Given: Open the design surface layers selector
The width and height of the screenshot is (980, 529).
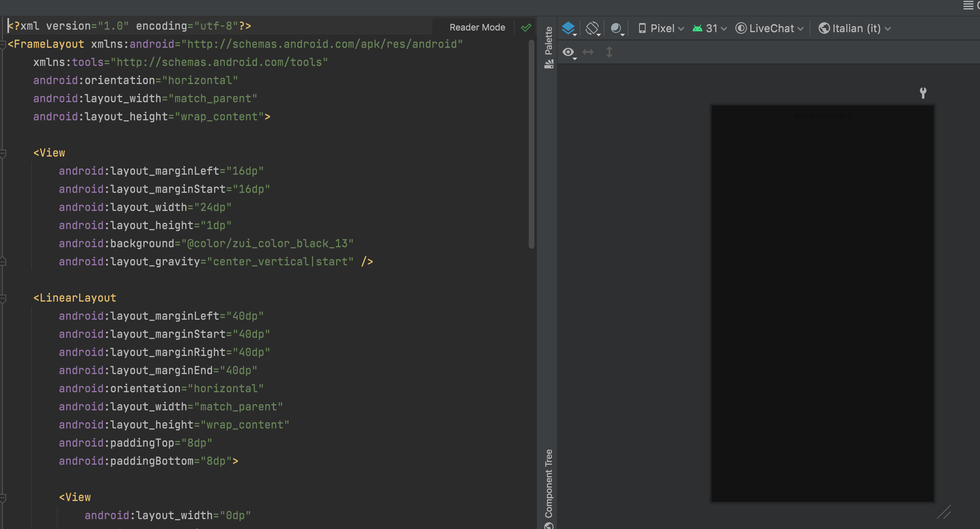Looking at the screenshot, I should [569, 28].
